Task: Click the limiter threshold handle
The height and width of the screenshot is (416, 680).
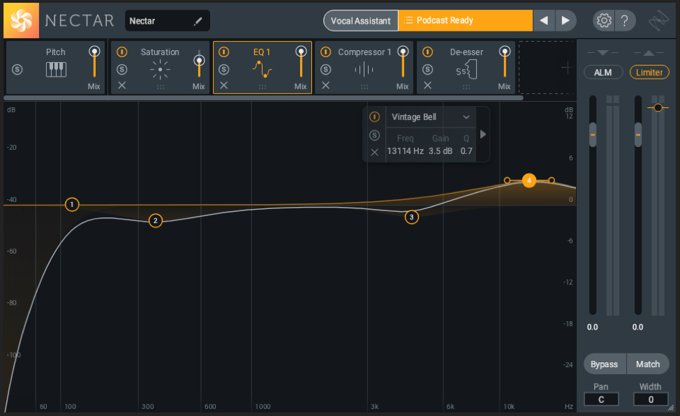Action: (x=658, y=107)
